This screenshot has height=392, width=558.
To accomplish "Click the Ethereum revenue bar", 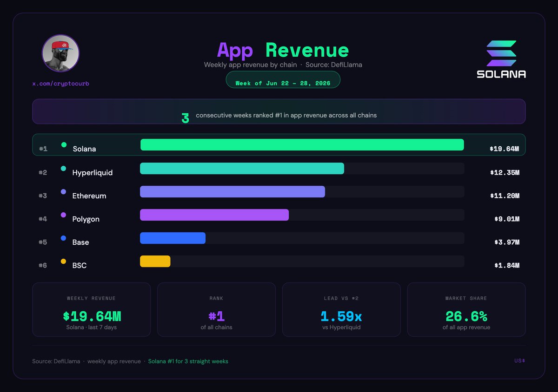I will (x=232, y=191).
